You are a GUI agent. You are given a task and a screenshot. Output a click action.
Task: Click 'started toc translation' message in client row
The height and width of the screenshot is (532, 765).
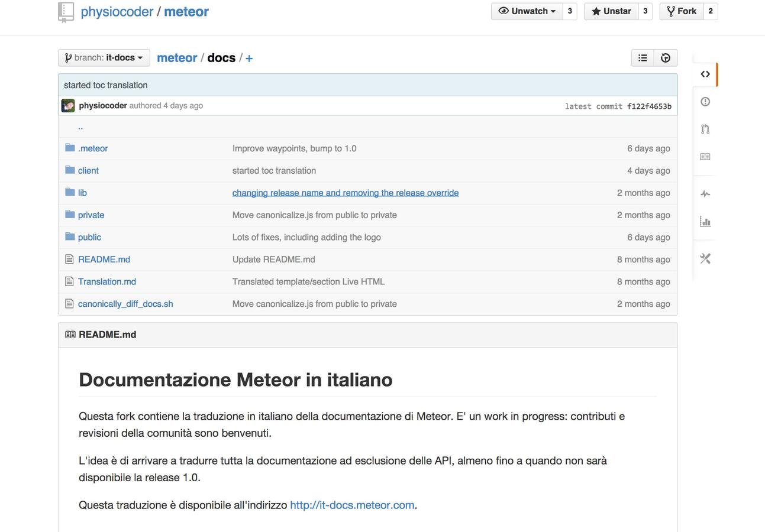pyautogui.click(x=274, y=171)
